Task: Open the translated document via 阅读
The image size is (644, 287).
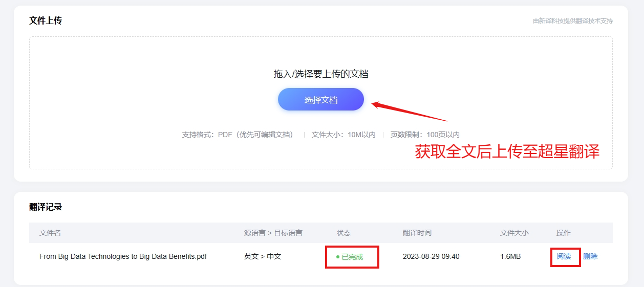Action: [564, 256]
